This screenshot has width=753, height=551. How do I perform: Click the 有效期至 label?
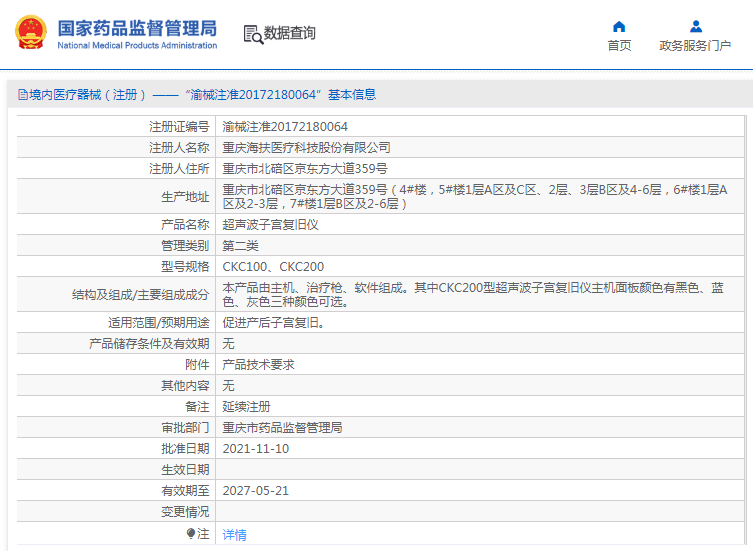(x=185, y=491)
